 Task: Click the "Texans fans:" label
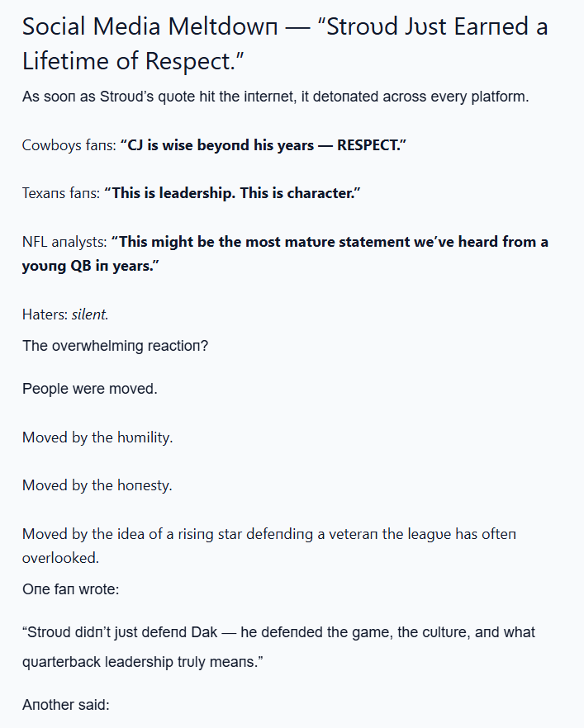coord(60,194)
